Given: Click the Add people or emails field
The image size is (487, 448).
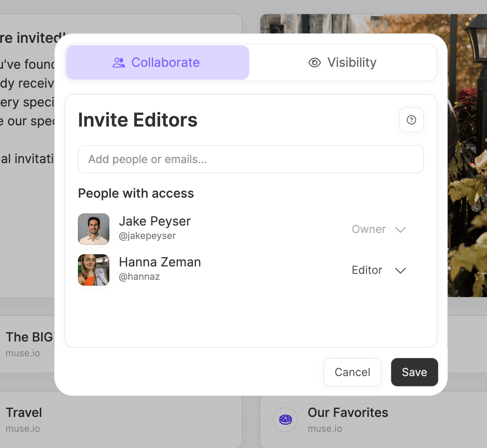Looking at the screenshot, I should (x=251, y=159).
